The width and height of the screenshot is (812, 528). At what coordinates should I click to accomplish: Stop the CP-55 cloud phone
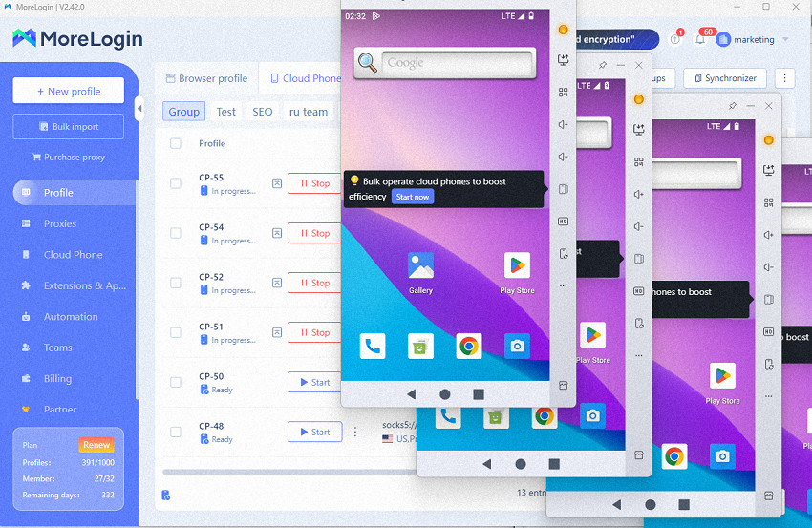[314, 183]
